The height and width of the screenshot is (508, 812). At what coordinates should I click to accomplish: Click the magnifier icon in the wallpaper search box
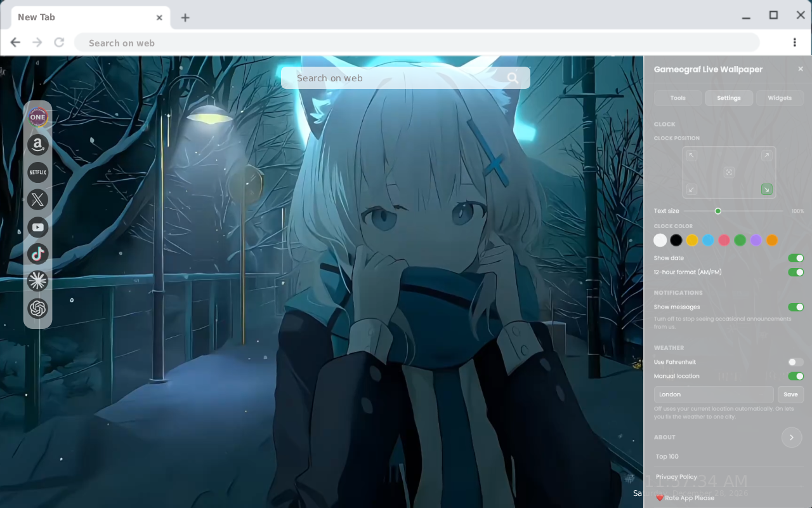[513, 78]
